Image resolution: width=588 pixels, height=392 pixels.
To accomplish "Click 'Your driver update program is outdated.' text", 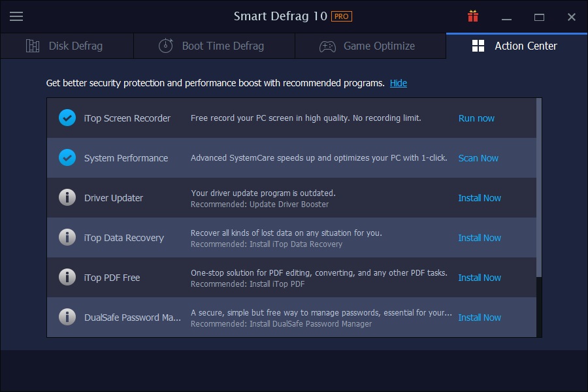I will (263, 193).
